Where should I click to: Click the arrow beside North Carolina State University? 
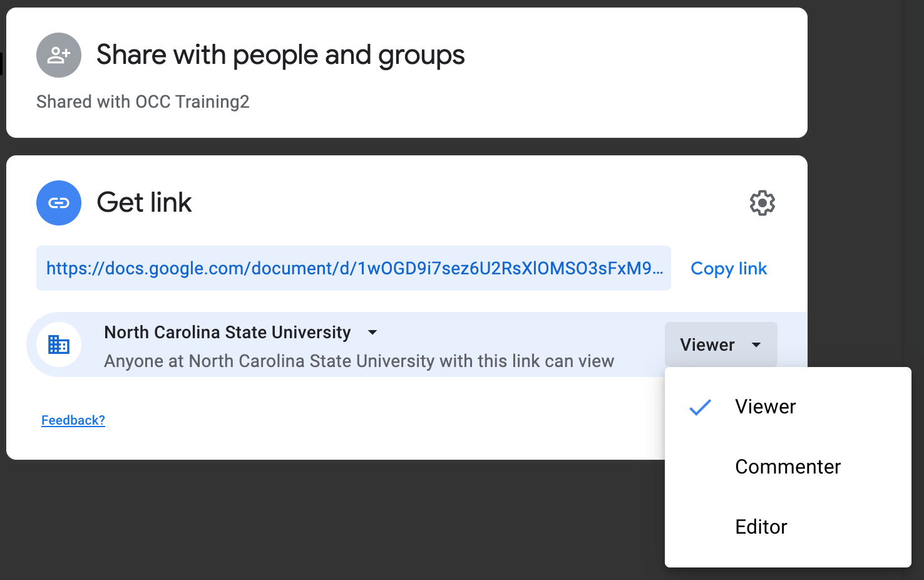coord(372,333)
